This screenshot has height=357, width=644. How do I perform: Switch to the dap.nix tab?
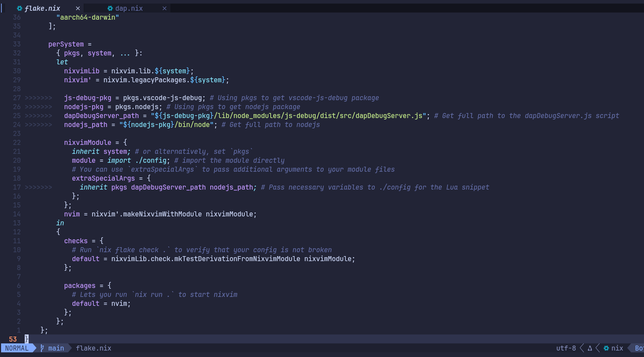click(x=129, y=8)
